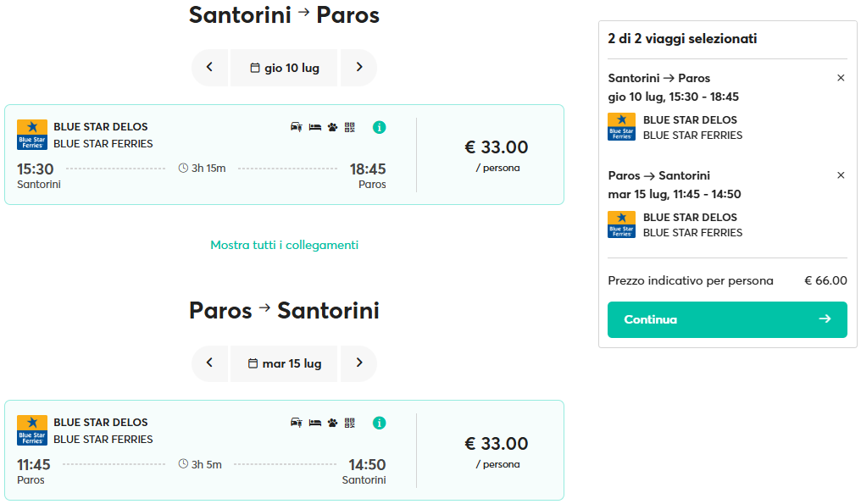The width and height of the screenshot is (861, 504).
Task: Click the info icon on Santorini to Paros ferry
Action: click(379, 127)
